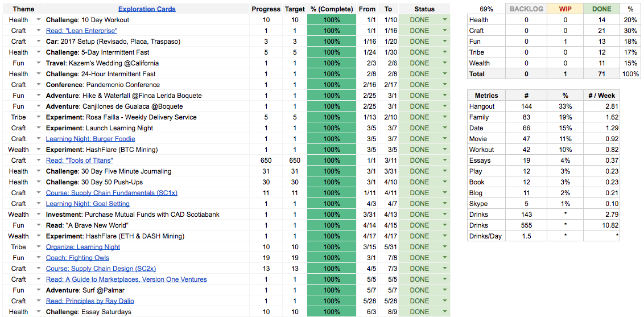Expand status dropdown for Surf @Palmar row
The height and width of the screenshot is (317, 644).
[445, 290]
